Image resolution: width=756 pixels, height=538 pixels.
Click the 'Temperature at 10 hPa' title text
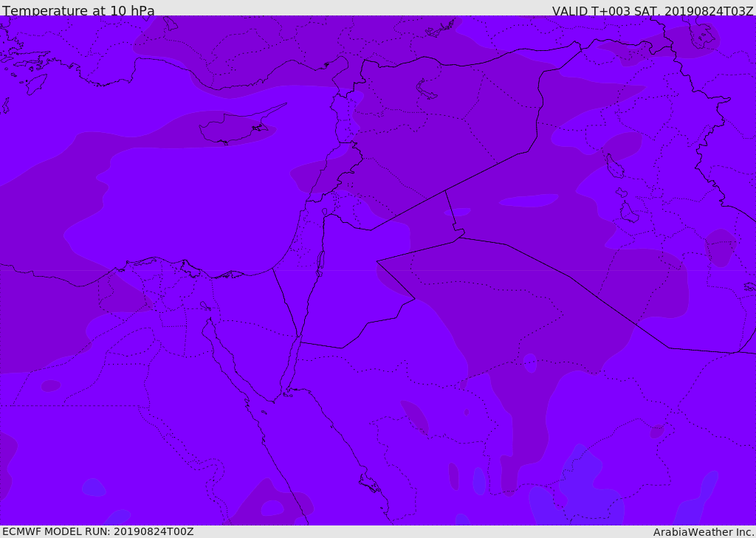78,10
